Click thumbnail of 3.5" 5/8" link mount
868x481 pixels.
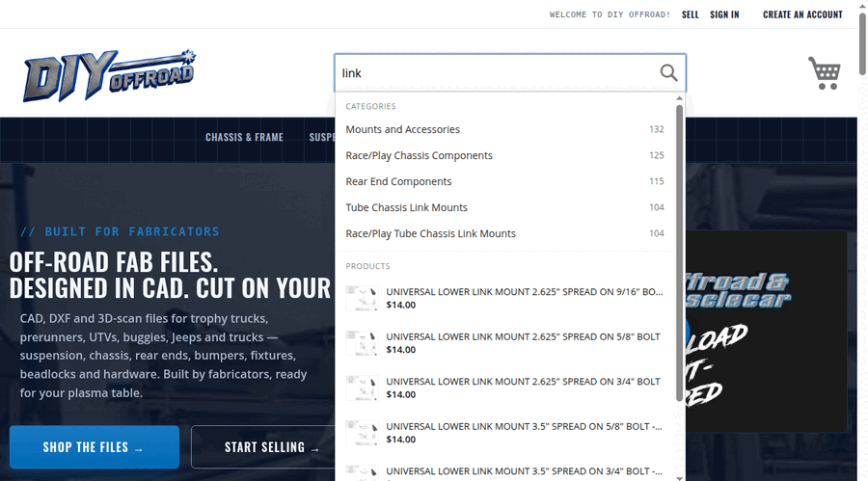(362, 433)
